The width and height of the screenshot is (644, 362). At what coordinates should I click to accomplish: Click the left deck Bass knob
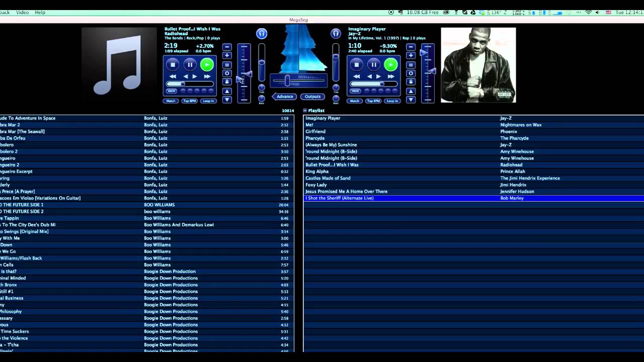coord(262,99)
